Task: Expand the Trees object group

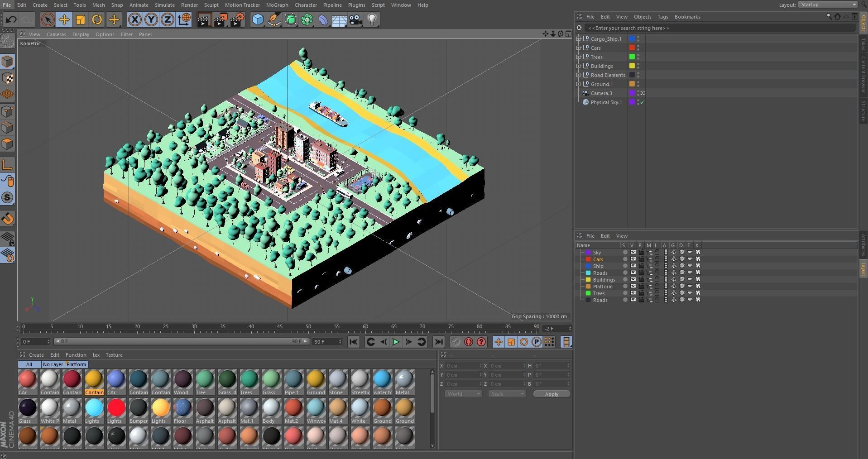Action: point(579,57)
